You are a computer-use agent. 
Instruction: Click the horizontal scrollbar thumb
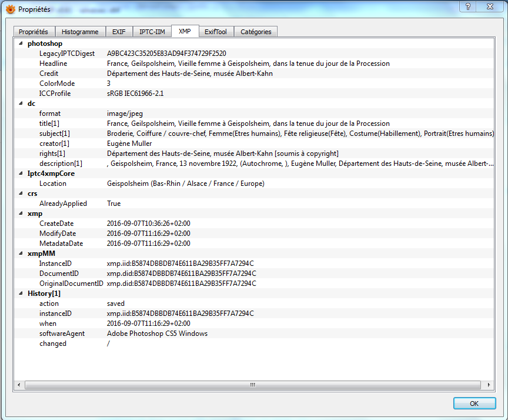pos(253,385)
